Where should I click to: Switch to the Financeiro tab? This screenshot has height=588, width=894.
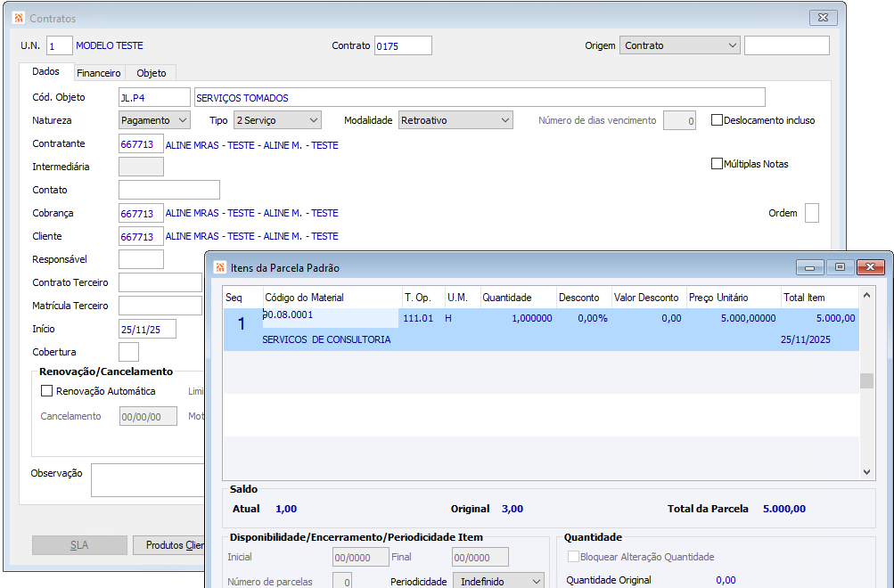point(98,73)
